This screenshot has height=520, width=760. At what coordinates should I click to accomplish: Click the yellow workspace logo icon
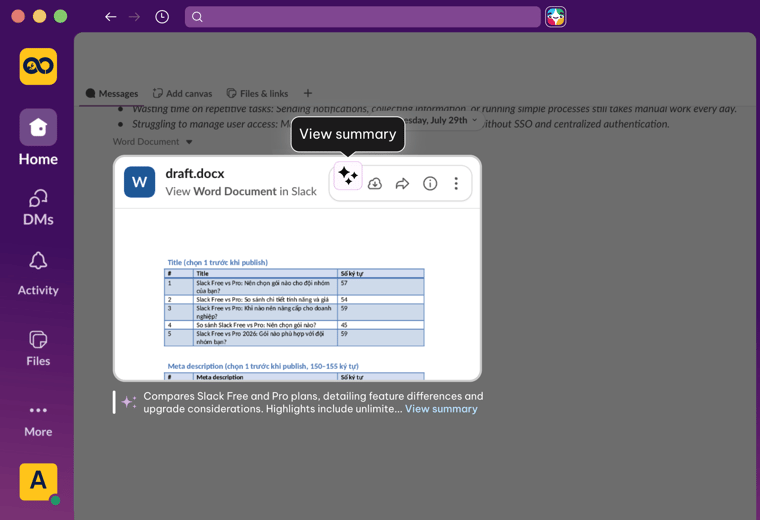[38, 66]
